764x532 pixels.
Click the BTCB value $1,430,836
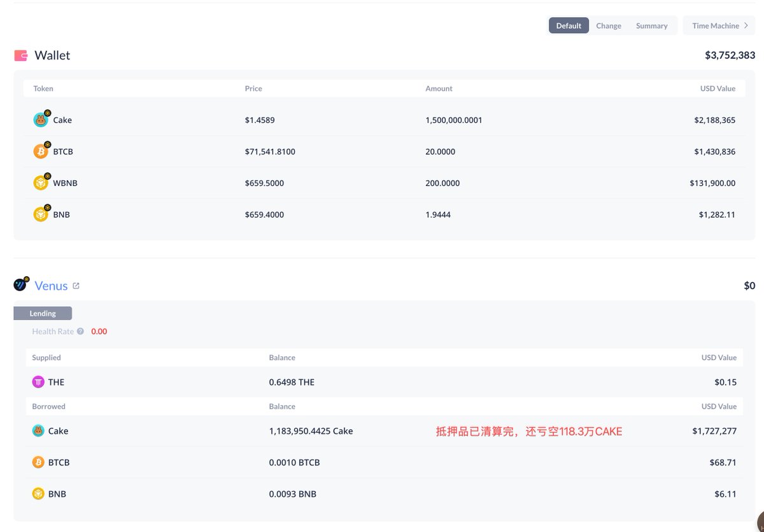(715, 151)
